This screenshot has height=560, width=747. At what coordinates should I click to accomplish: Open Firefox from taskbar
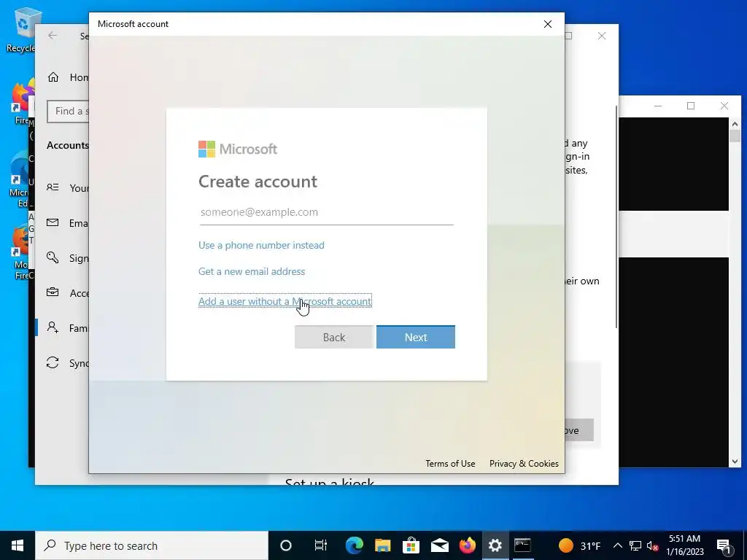[468, 545]
